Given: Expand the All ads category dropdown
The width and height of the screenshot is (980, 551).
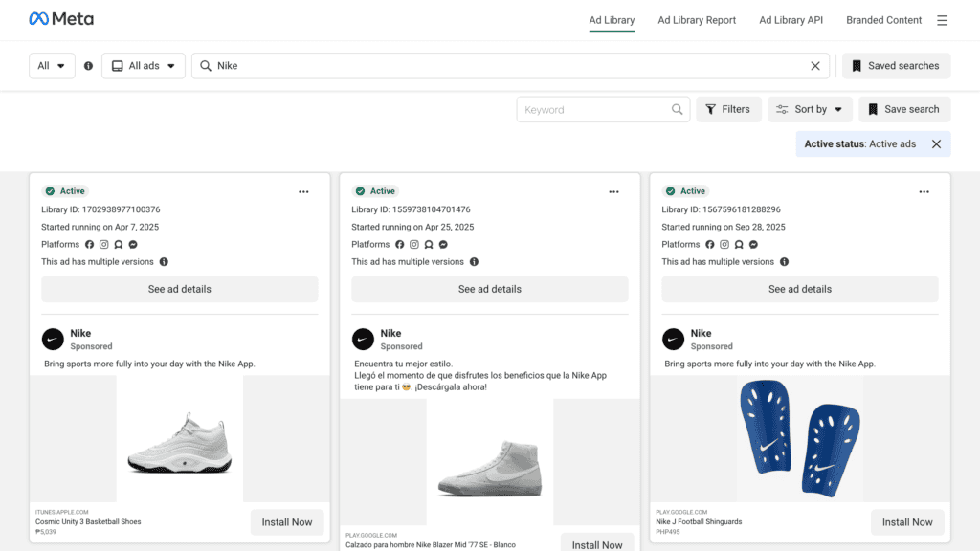Looking at the screenshot, I should (x=144, y=66).
